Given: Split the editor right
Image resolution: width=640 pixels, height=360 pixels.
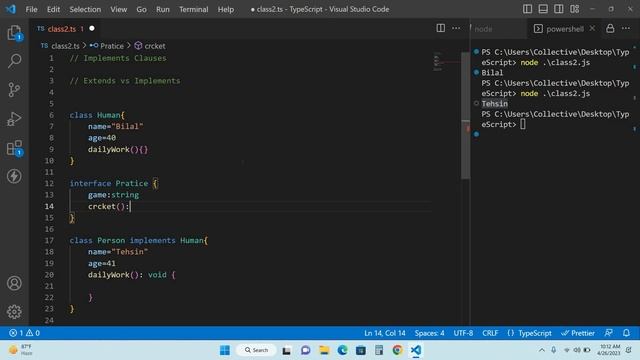Looking at the screenshot, I should (x=440, y=28).
